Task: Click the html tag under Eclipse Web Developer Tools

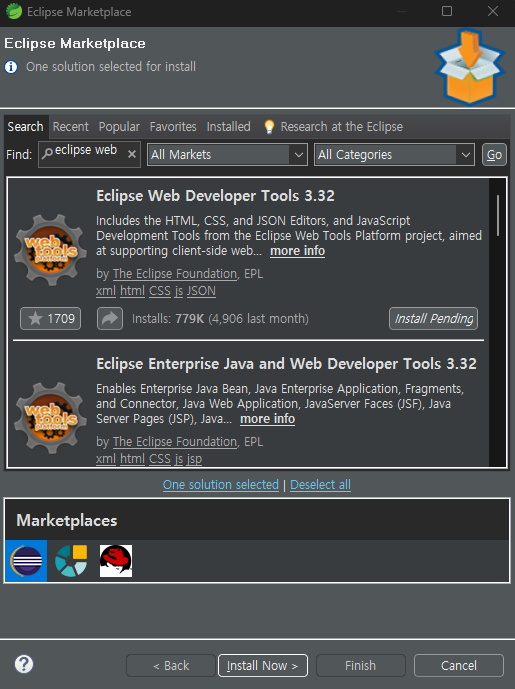Action: [132, 291]
